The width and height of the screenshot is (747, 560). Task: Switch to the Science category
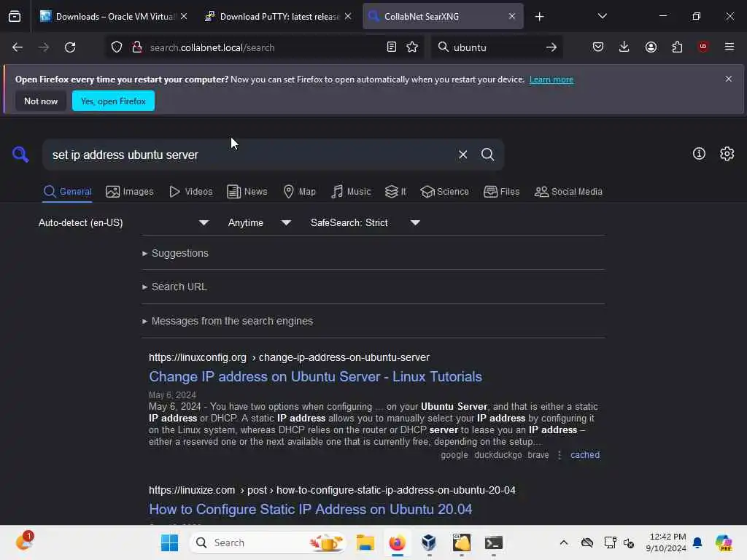coord(444,192)
